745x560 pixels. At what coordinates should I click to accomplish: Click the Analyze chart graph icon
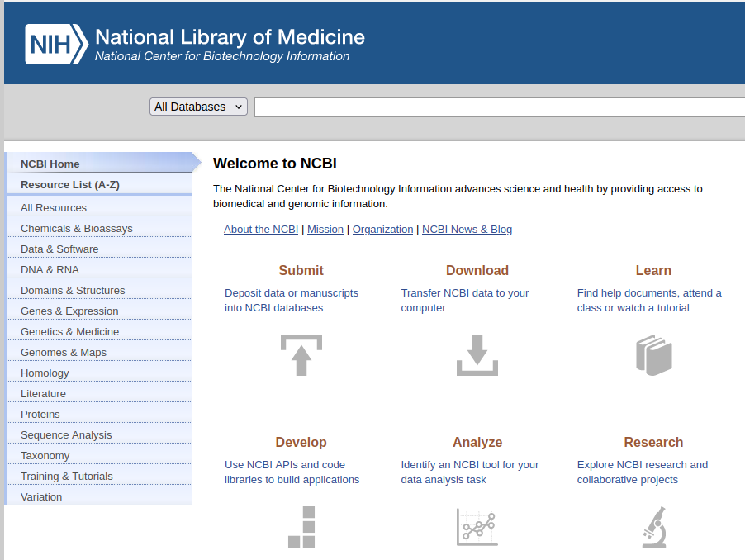(x=477, y=527)
